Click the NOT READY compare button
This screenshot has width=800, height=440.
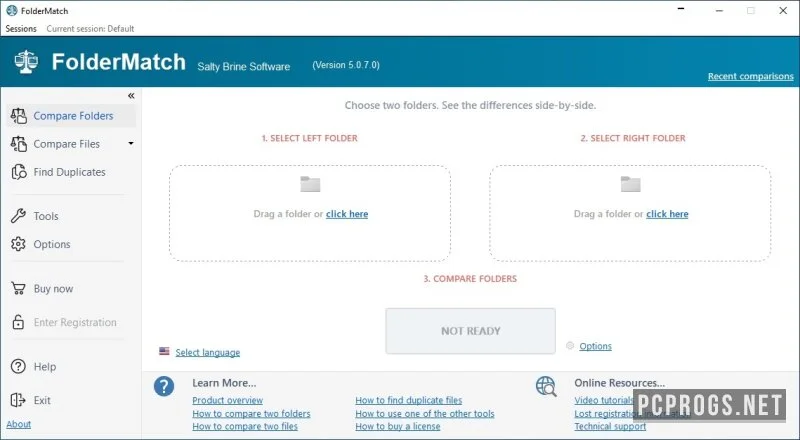tap(470, 331)
